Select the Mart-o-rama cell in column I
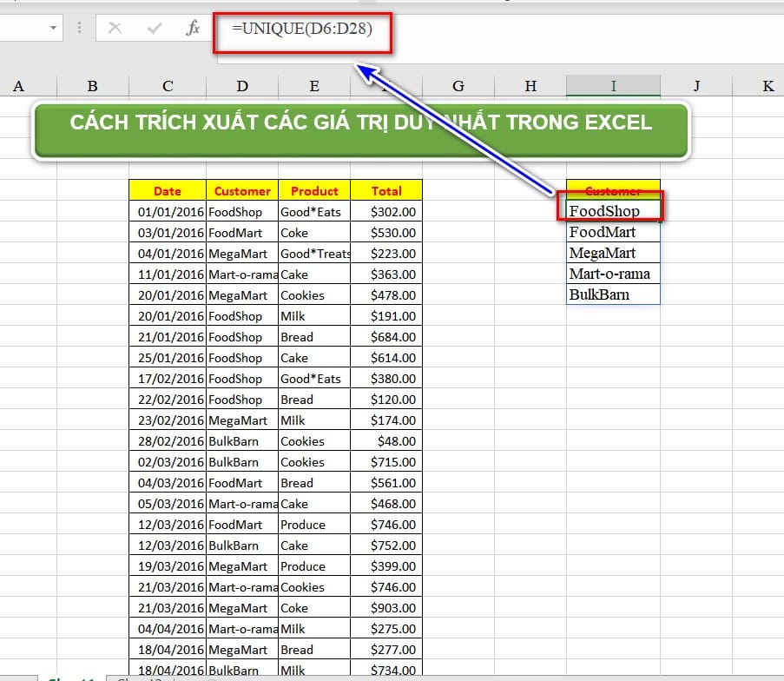The image size is (784, 681). click(612, 274)
